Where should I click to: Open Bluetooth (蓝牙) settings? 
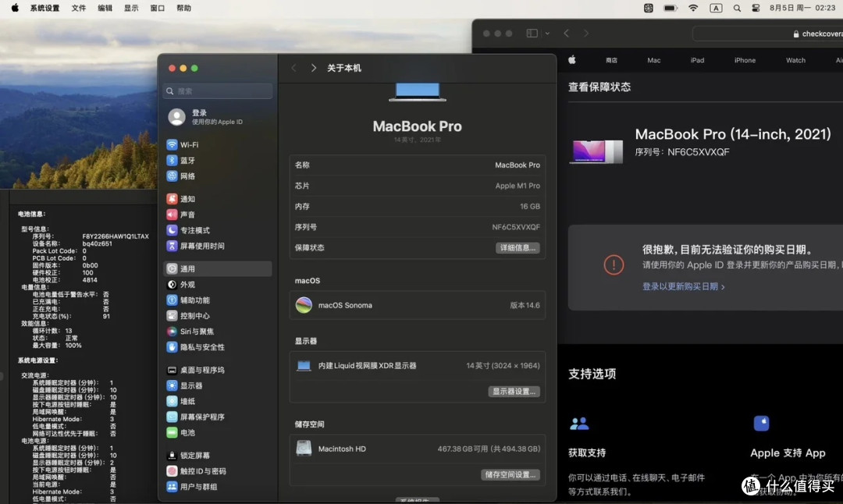pyautogui.click(x=218, y=160)
